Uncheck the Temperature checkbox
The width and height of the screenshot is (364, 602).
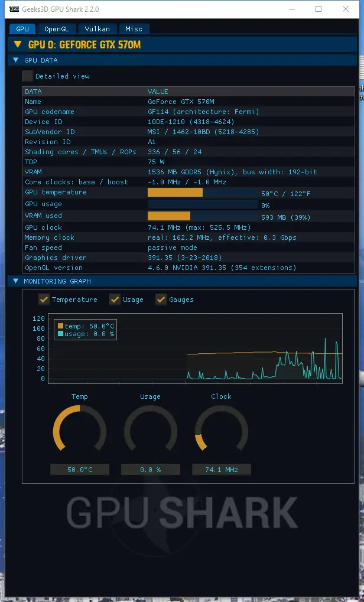pyautogui.click(x=44, y=300)
